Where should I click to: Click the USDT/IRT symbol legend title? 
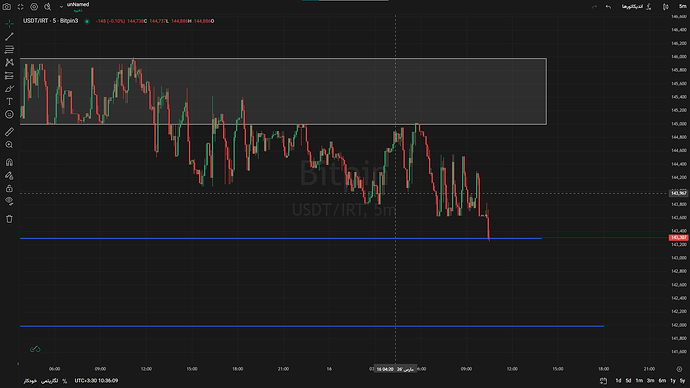click(51, 21)
